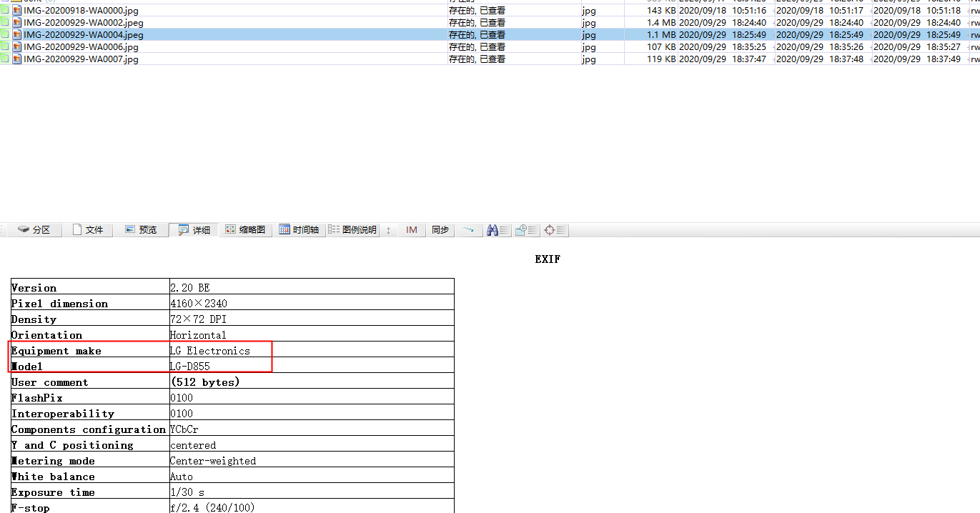980x513 pixels.
Task: Tag the checkbox for IMG-20200918-WA0000.jpg
Action: coord(5,11)
